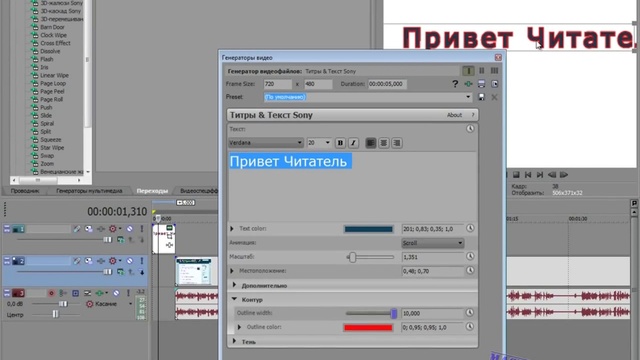Select single-column layout view icon

click(x=468, y=71)
